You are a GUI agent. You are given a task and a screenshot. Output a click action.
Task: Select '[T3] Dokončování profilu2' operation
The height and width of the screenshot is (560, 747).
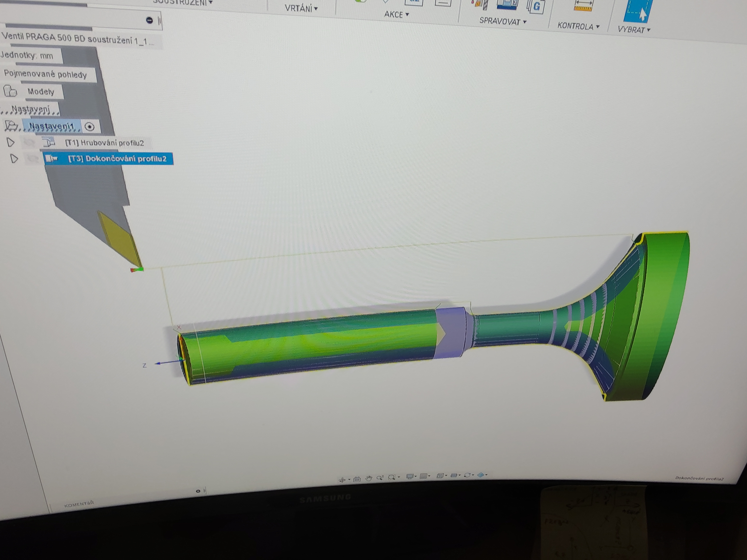(117, 159)
